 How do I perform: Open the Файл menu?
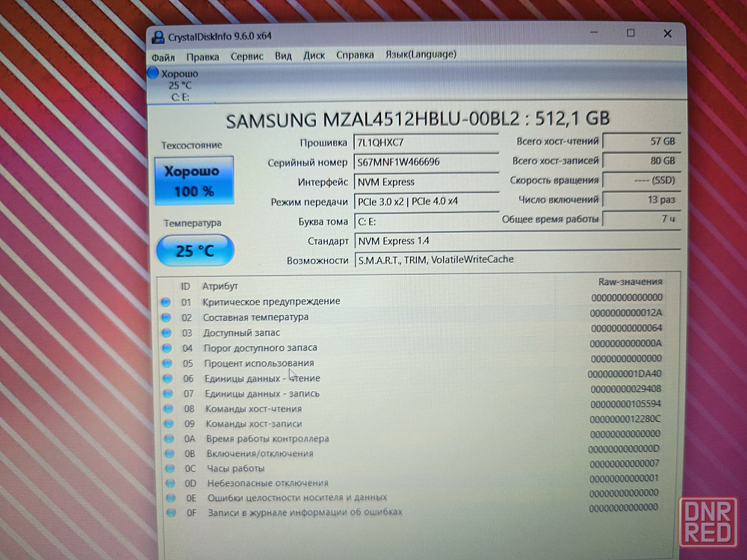(163, 57)
